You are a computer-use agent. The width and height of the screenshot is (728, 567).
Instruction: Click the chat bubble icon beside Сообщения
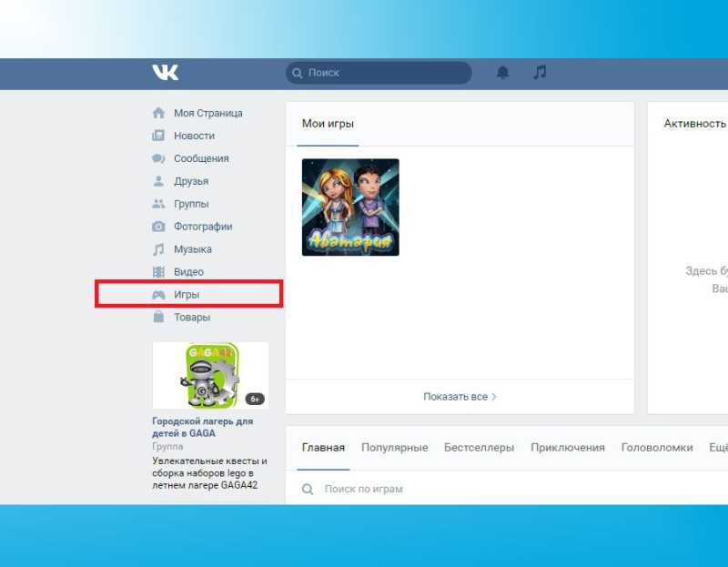158,158
